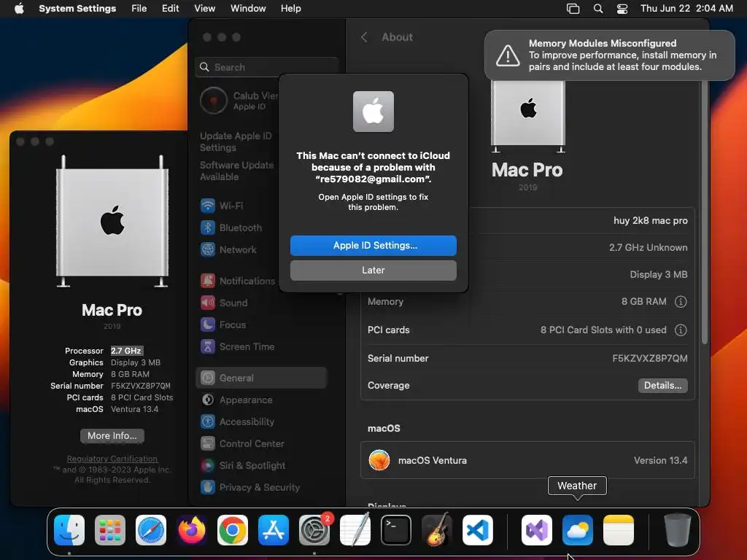Click Apple ID Settings… button in dialog
Viewport: 747px width, 560px height.
pos(373,246)
